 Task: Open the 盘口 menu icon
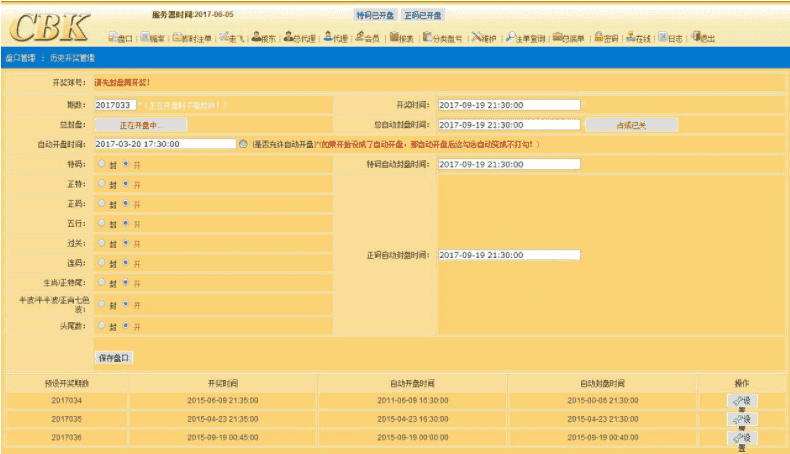pyautogui.click(x=113, y=37)
